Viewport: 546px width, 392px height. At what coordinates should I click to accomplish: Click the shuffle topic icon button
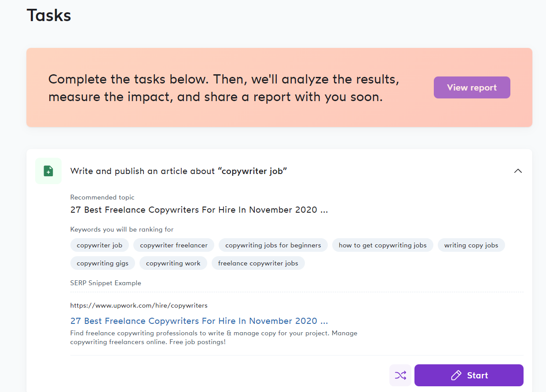(x=400, y=375)
